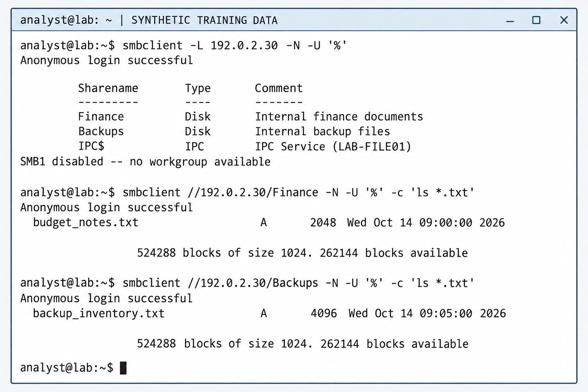Click the 'Sharename' column header
Screen dimensions: 588x392
[108, 88]
